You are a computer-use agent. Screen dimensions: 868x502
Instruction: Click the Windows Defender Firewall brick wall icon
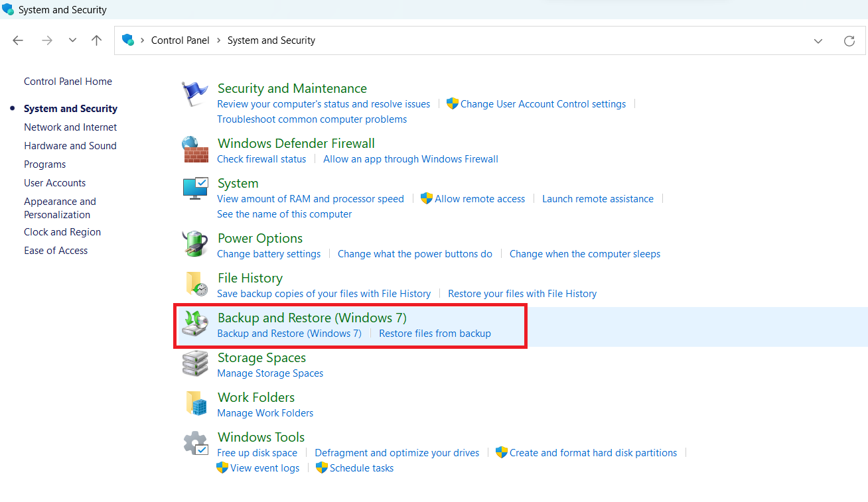(195, 150)
